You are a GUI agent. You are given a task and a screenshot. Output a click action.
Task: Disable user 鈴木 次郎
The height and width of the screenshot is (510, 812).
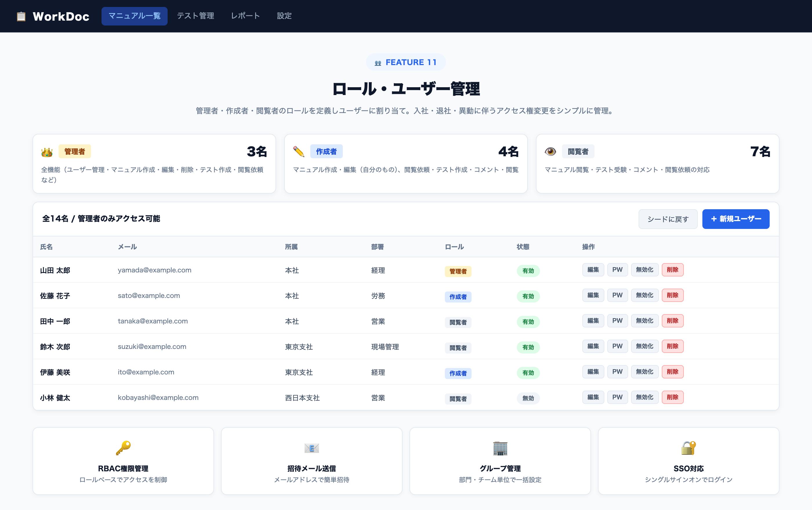[x=644, y=346]
